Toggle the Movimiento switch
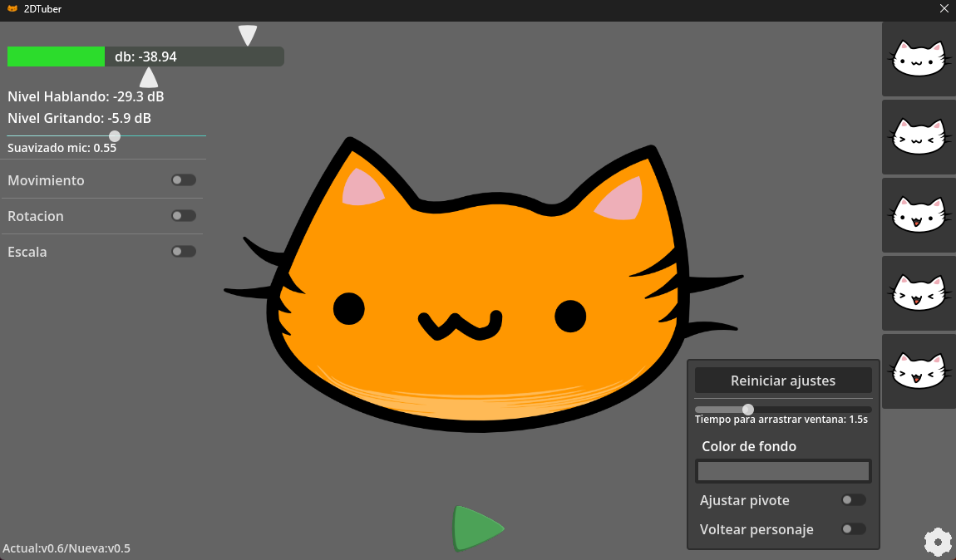 184,179
